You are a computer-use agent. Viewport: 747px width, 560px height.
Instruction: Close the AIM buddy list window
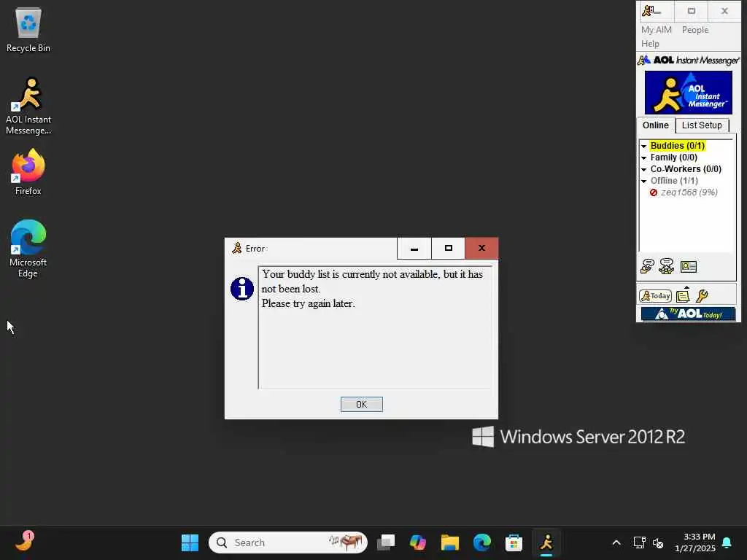724,11
